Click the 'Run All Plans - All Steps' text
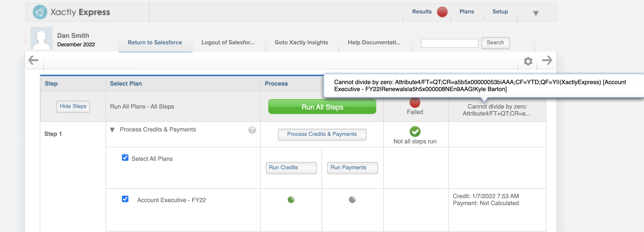 (x=142, y=107)
